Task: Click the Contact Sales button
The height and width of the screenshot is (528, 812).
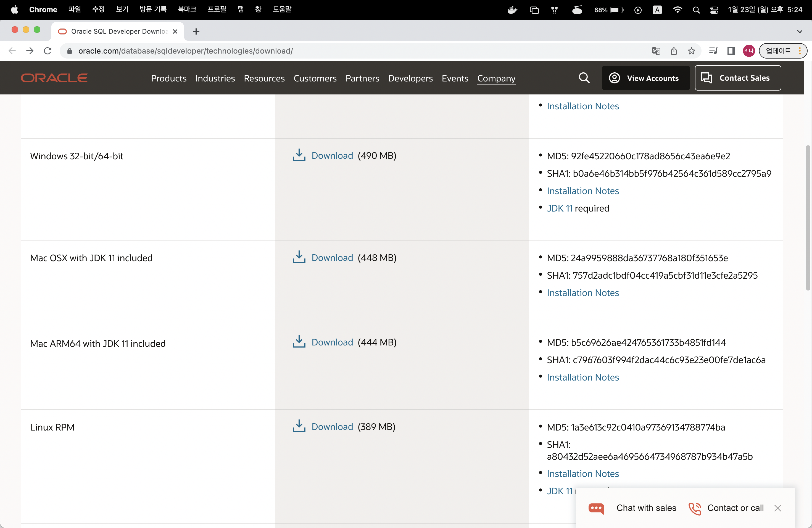Action: pos(738,78)
